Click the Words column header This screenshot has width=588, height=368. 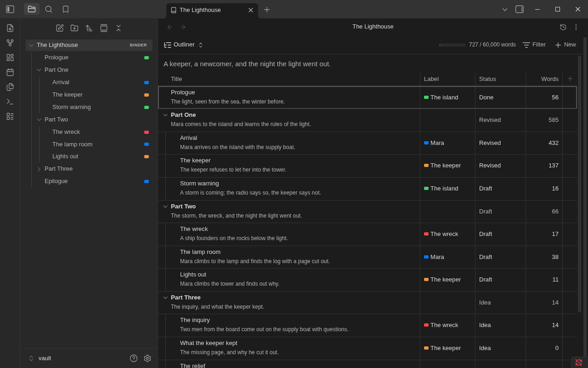544,79
